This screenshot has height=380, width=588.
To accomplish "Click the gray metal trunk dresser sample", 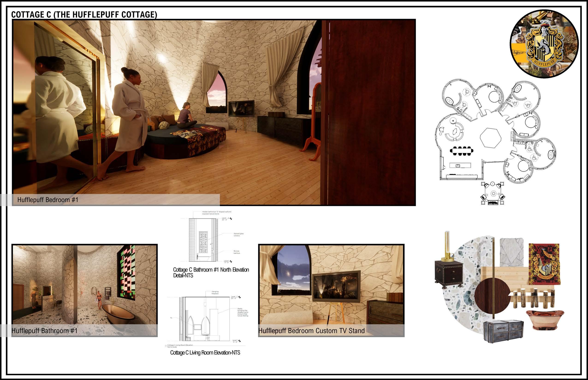I will 503,331.
